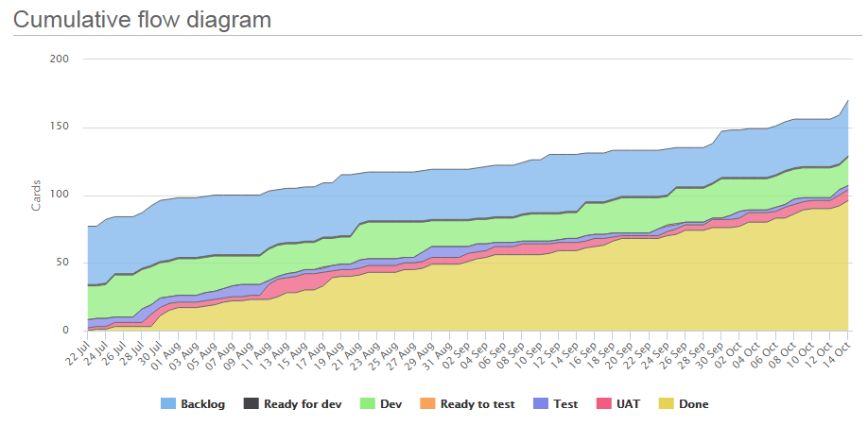Hide the Test series legend label
The height and width of the screenshot is (426, 868).
point(564,404)
